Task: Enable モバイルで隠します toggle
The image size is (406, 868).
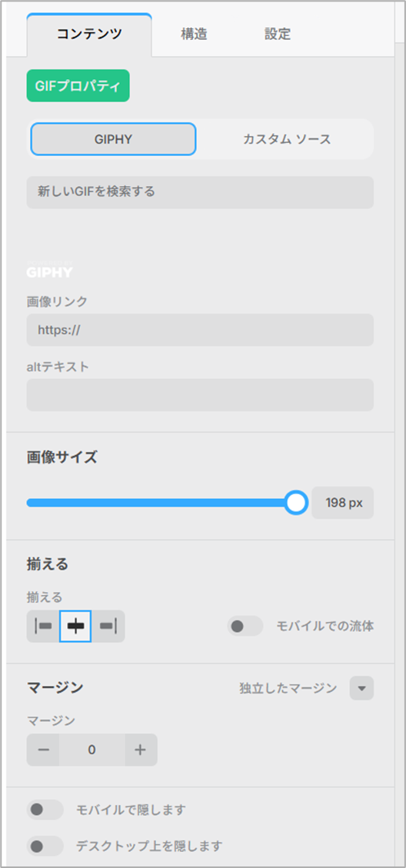Action: [x=45, y=810]
